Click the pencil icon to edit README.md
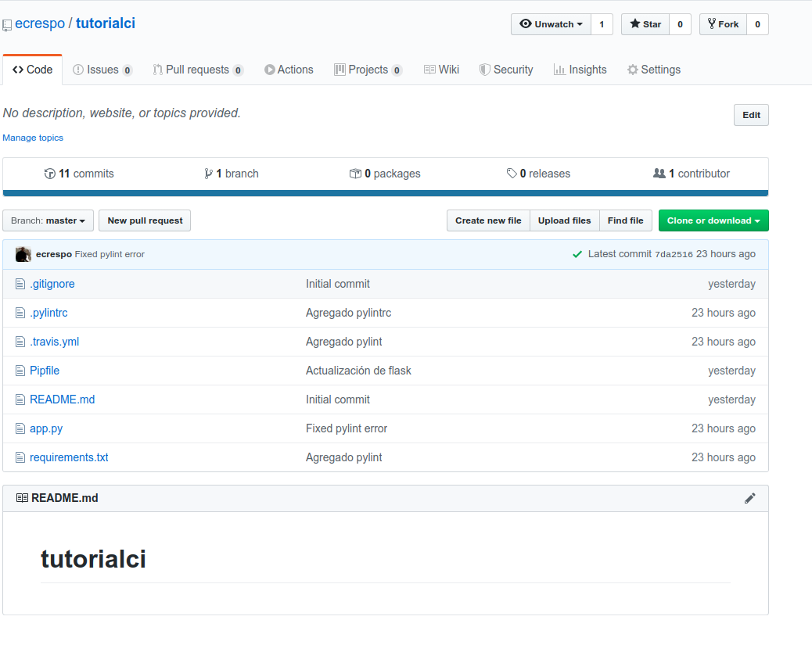The height and width of the screenshot is (645, 812). click(749, 498)
